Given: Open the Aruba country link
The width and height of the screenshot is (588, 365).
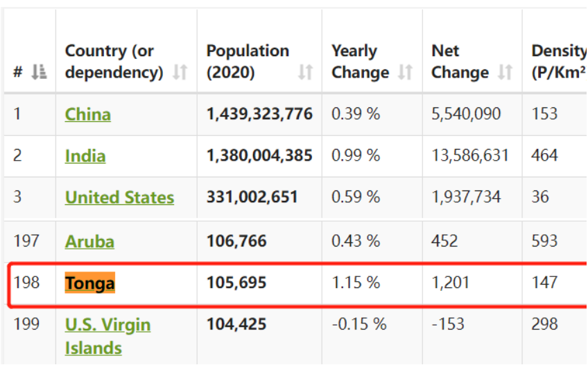Looking at the screenshot, I should (x=89, y=242).
